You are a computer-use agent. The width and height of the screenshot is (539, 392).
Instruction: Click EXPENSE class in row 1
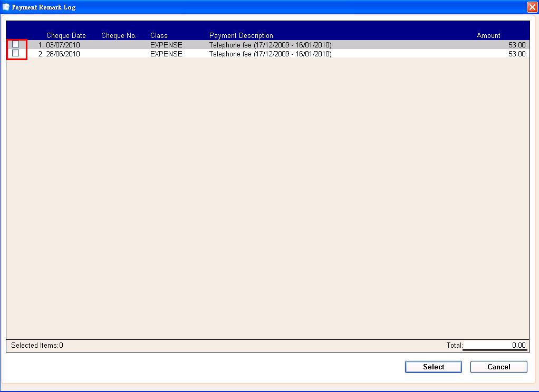(166, 45)
